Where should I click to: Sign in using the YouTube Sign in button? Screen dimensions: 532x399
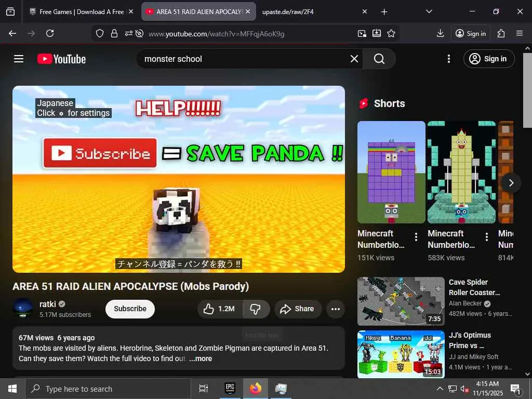pos(488,59)
